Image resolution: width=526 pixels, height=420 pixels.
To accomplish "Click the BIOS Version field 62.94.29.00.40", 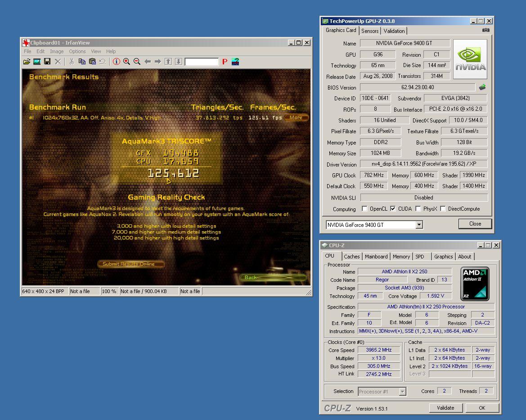I will click(417, 87).
